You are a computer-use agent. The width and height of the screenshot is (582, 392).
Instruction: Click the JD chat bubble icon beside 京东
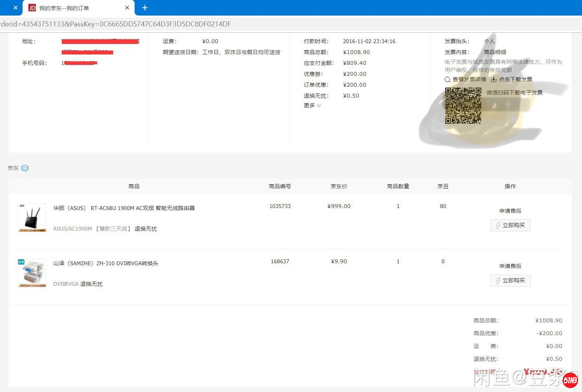(x=25, y=168)
